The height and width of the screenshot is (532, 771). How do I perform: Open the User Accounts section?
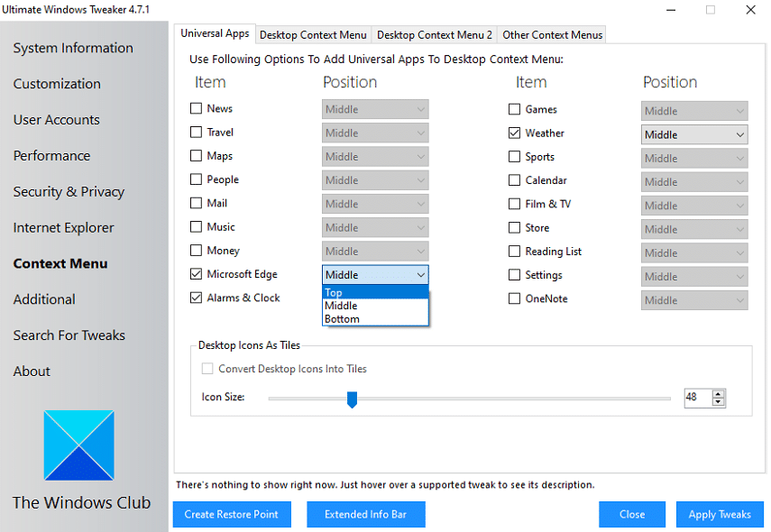(x=57, y=120)
